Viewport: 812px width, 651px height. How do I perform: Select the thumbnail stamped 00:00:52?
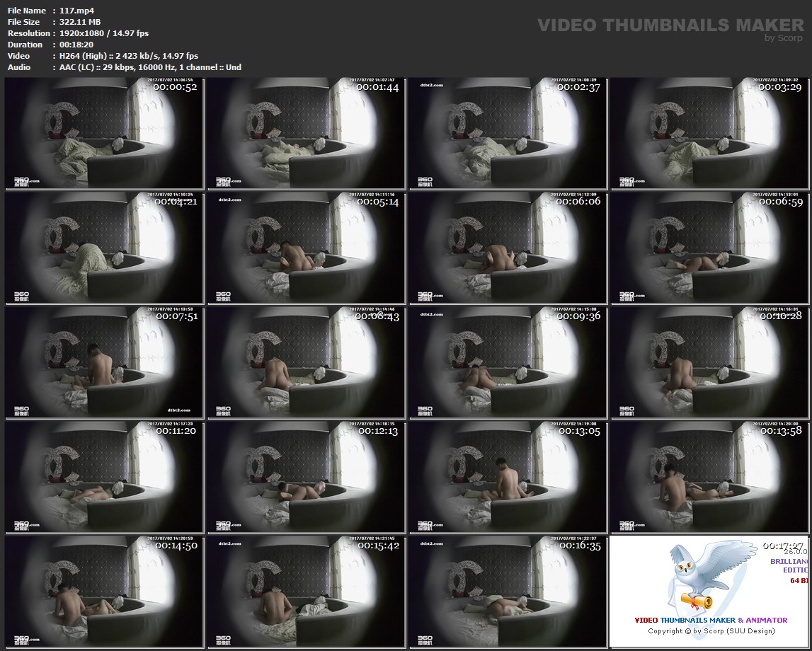(x=104, y=134)
